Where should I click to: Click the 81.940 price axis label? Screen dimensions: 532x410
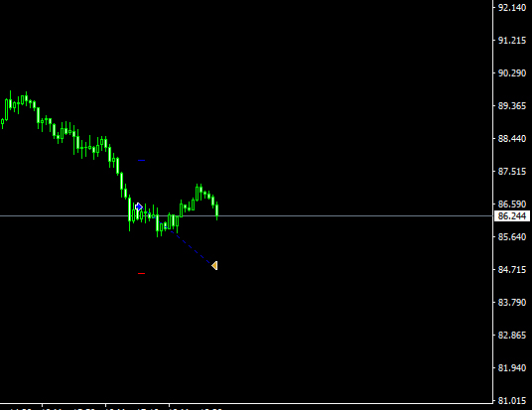click(x=512, y=368)
